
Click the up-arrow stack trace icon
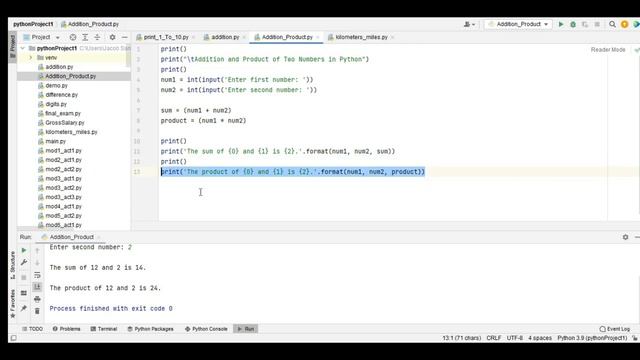pos(37,250)
